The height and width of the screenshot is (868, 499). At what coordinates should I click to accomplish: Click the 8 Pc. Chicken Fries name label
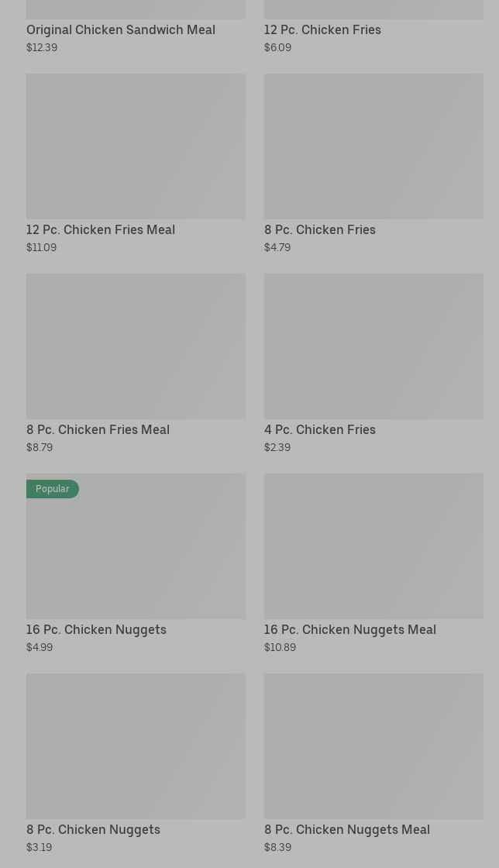(319, 229)
